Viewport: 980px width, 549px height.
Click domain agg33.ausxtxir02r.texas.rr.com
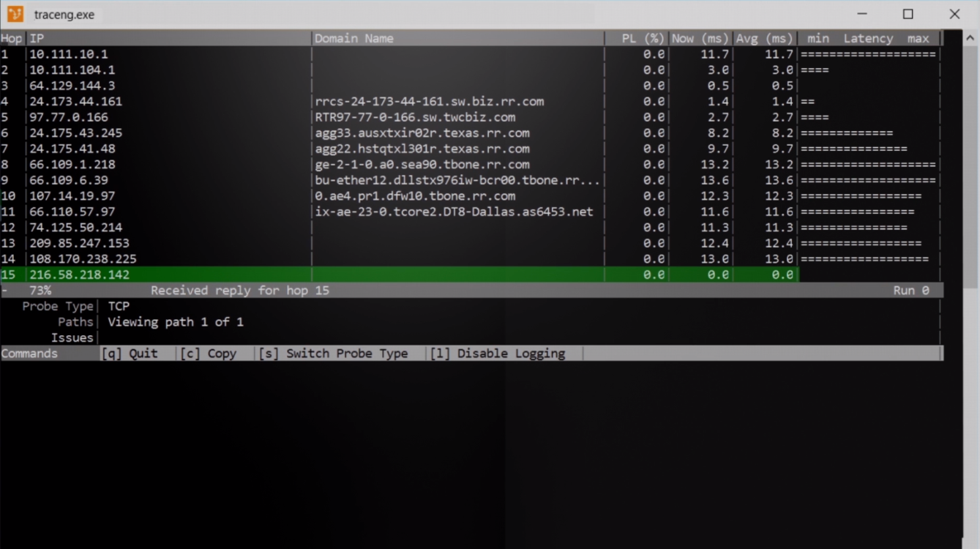[x=422, y=133]
